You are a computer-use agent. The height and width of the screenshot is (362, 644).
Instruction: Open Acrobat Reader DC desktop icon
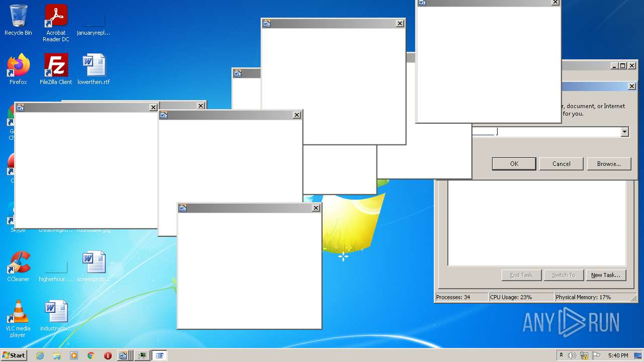pyautogui.click(x=56, y=23)
